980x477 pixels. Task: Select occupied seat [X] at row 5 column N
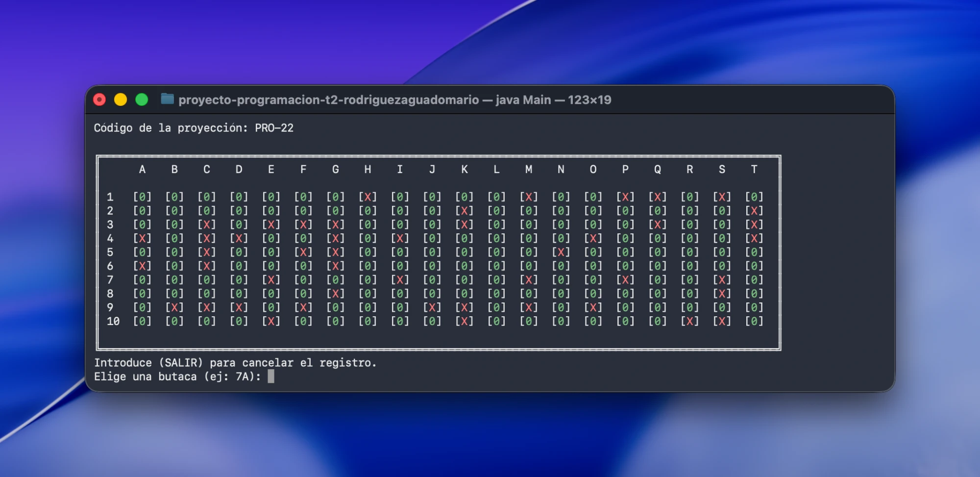[x=561, y=252]
